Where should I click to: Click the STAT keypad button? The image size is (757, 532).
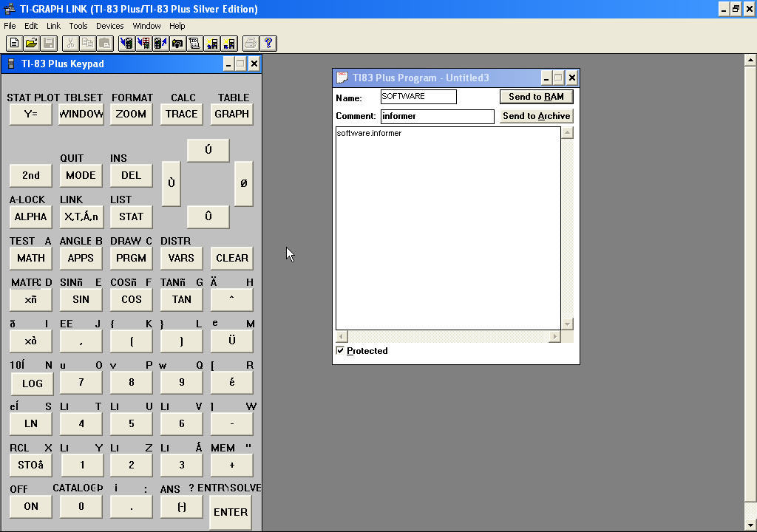pos(132,217)
